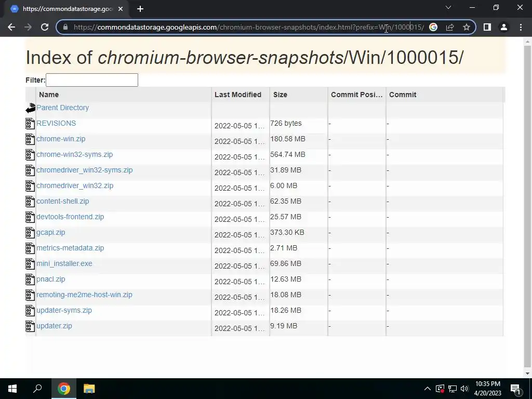Reload the page with the refresh icon
532x399 pixels.
45,27
